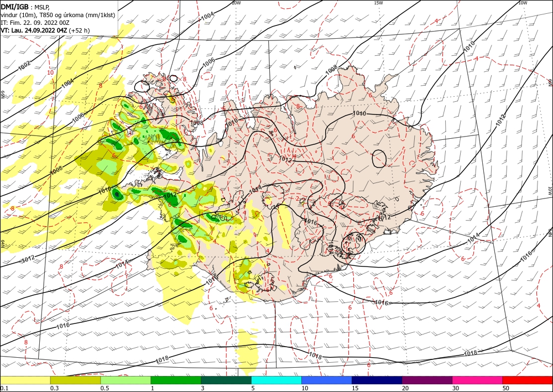Click the "10W" longitude label at top

pos(523,3)
